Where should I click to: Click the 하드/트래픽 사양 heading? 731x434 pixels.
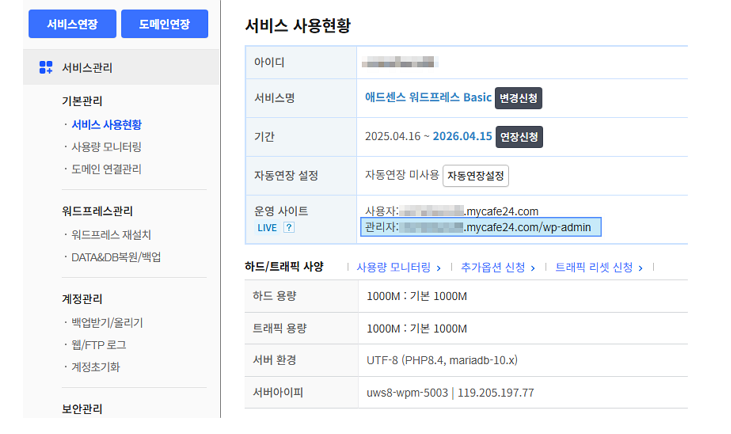(x=284, y=267)
